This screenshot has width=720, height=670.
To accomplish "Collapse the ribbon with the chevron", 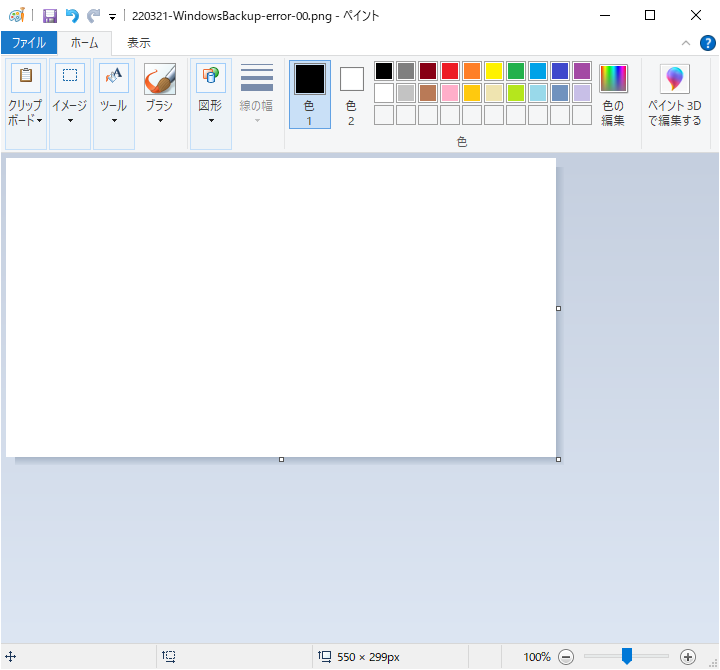I will click(686, 43).
